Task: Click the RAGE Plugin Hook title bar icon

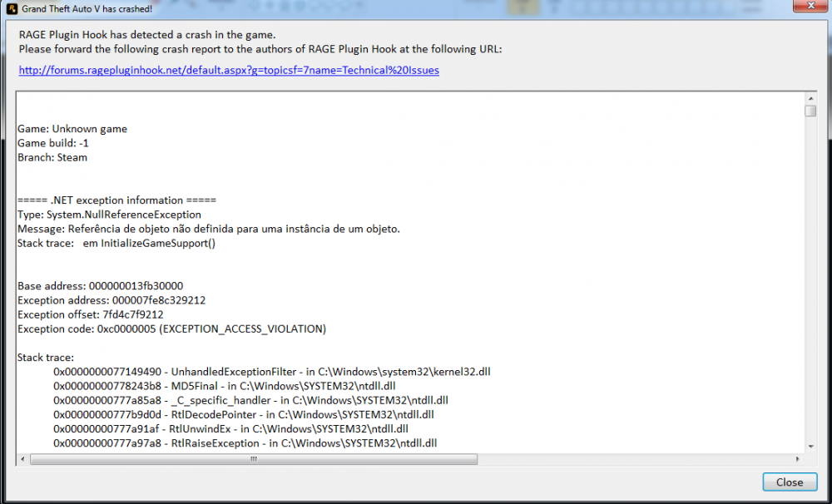Action: [x=12, y=9]
